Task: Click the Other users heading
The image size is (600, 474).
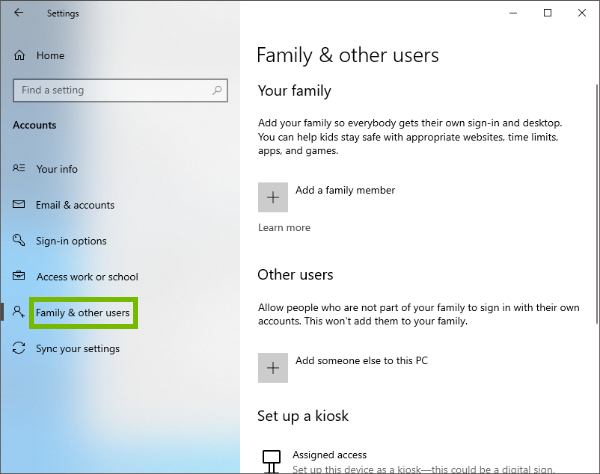Action: (295, 275)
